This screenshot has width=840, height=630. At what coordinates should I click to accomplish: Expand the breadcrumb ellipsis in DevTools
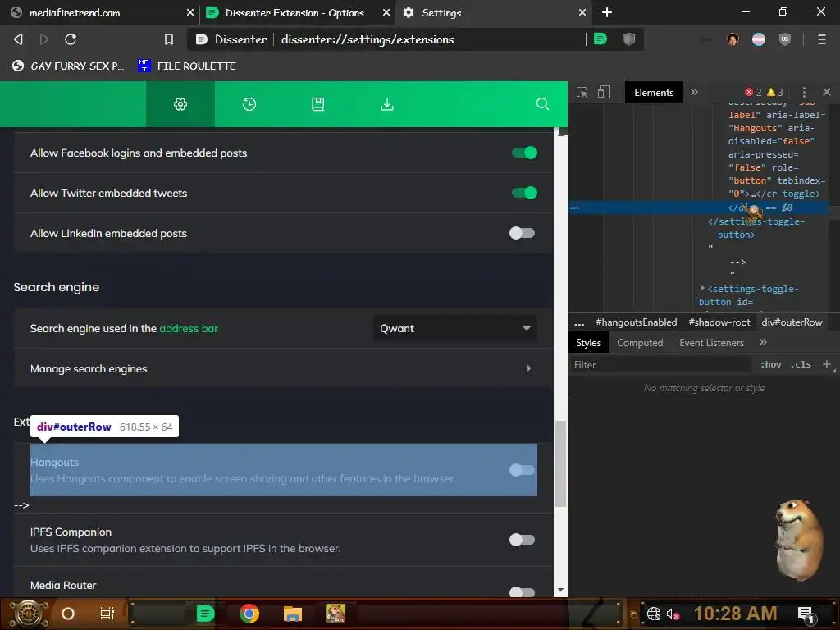(579, 322)
